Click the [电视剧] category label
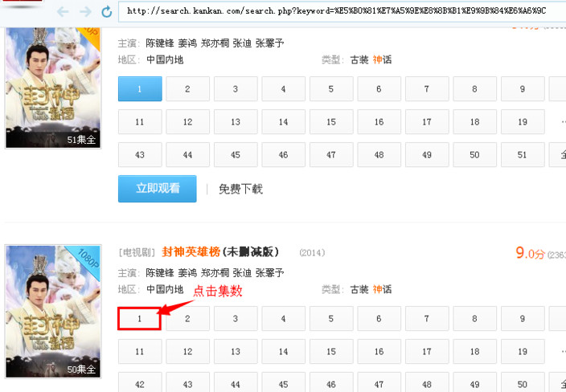 [x=137, y=252]
